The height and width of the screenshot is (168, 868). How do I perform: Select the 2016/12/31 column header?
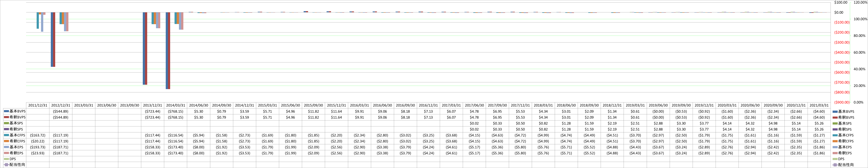click(x=428, y=106)
